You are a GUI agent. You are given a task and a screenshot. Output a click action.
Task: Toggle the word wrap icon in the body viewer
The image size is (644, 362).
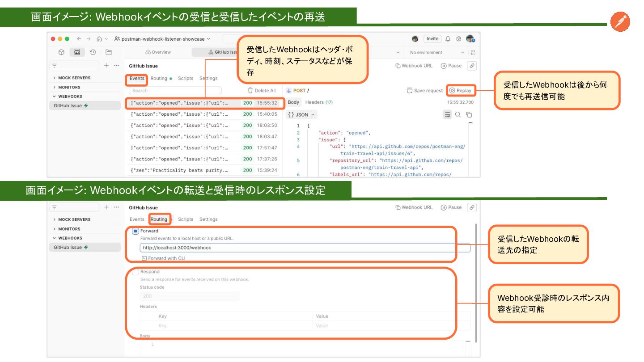(x=447, y=115)
